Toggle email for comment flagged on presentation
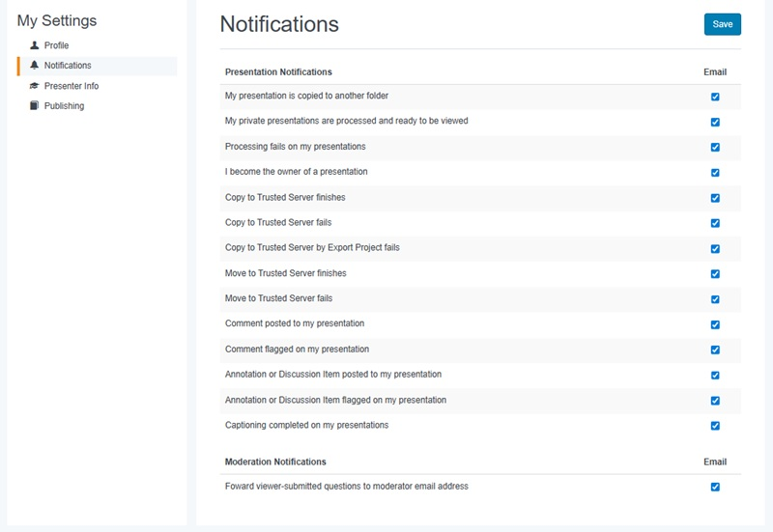This screenshot has width=773, height=532. click(715, 350)
